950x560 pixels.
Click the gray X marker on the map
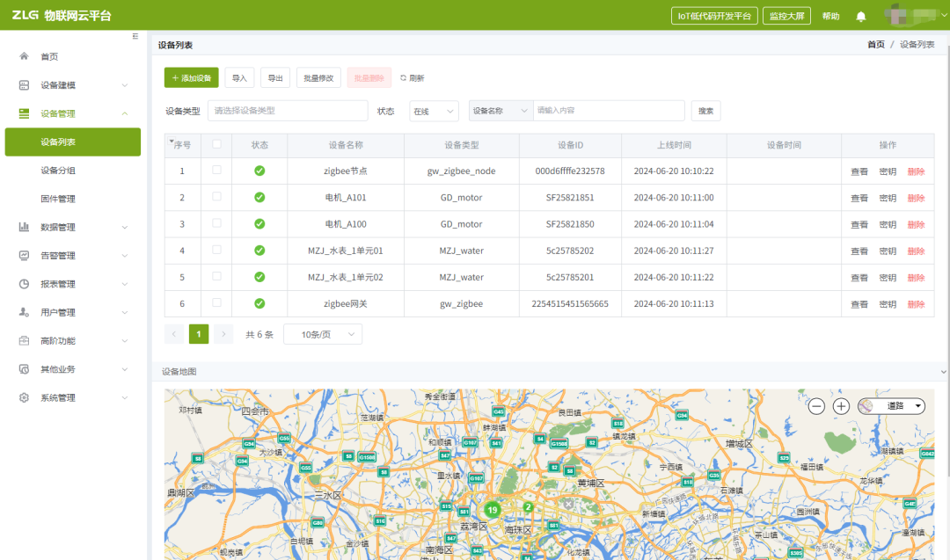[568, 503]
